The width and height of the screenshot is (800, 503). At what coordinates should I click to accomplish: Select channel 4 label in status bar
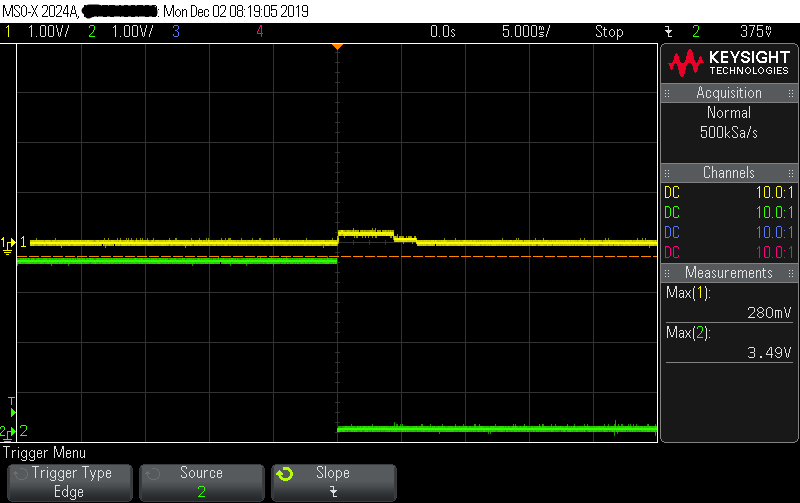coord(260,32)
